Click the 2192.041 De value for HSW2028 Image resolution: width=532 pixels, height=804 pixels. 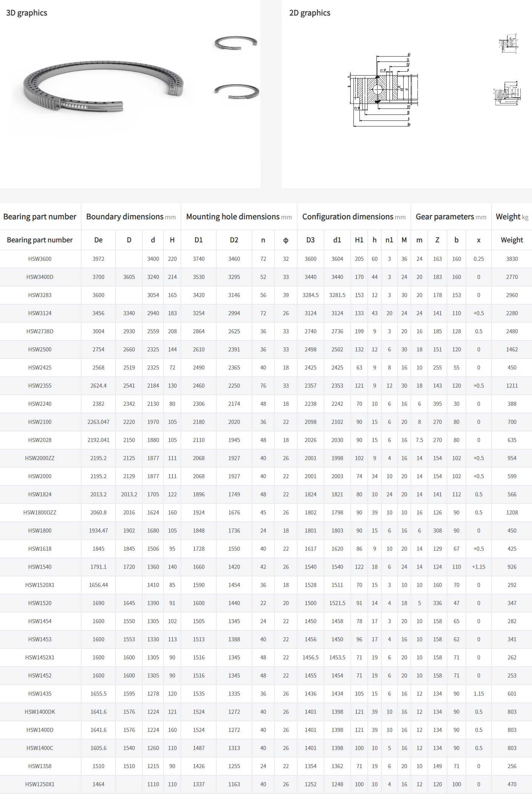(x=99, y=440)
